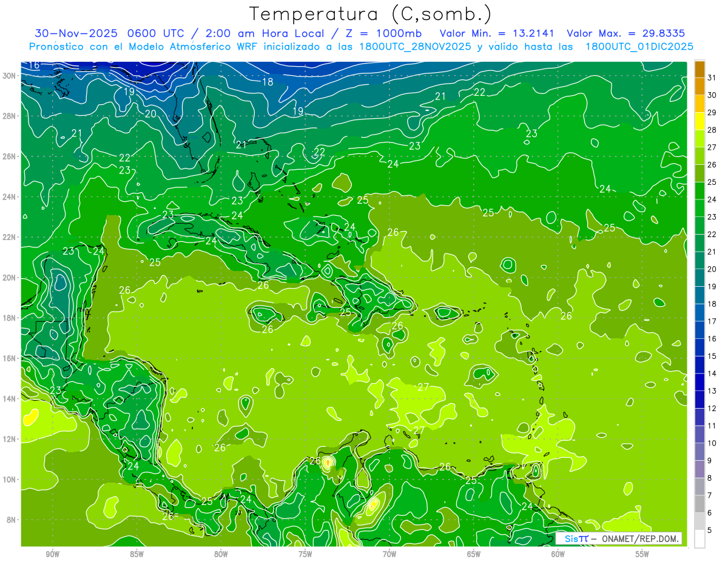
Task: Click the 16N latitude axis label
Action: coord(10,358)
